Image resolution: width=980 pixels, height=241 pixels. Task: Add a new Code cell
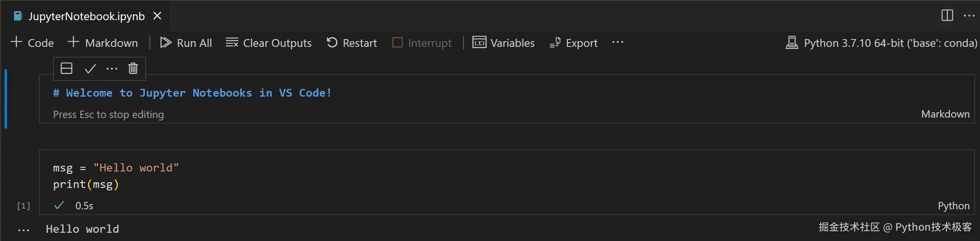pyautogui.click(x=32, y=43)
